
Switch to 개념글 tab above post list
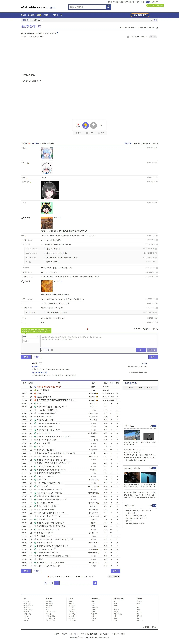tap(36, 357)
